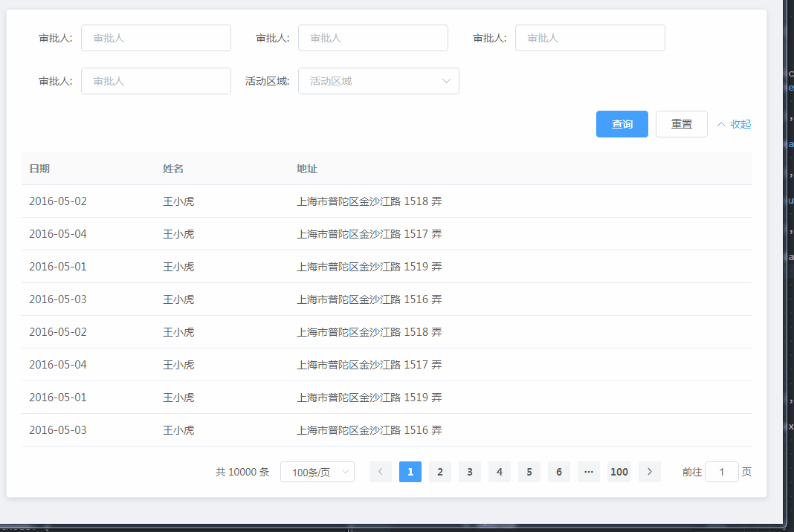Select page 100 in pagination

point(619,472)
